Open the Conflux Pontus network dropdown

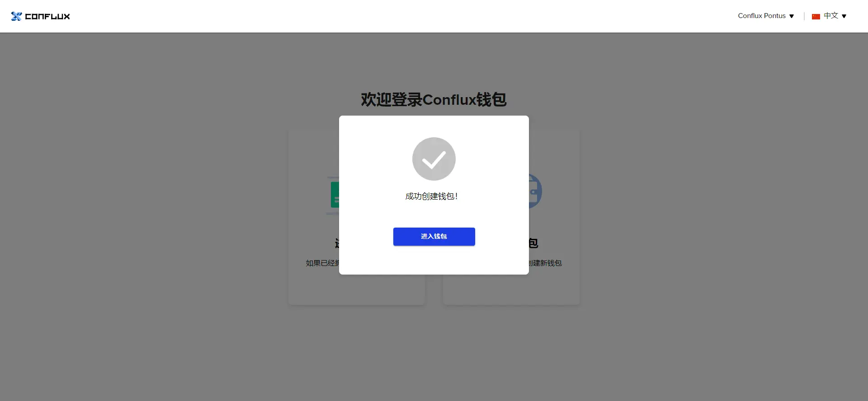(x=766, y=16)
